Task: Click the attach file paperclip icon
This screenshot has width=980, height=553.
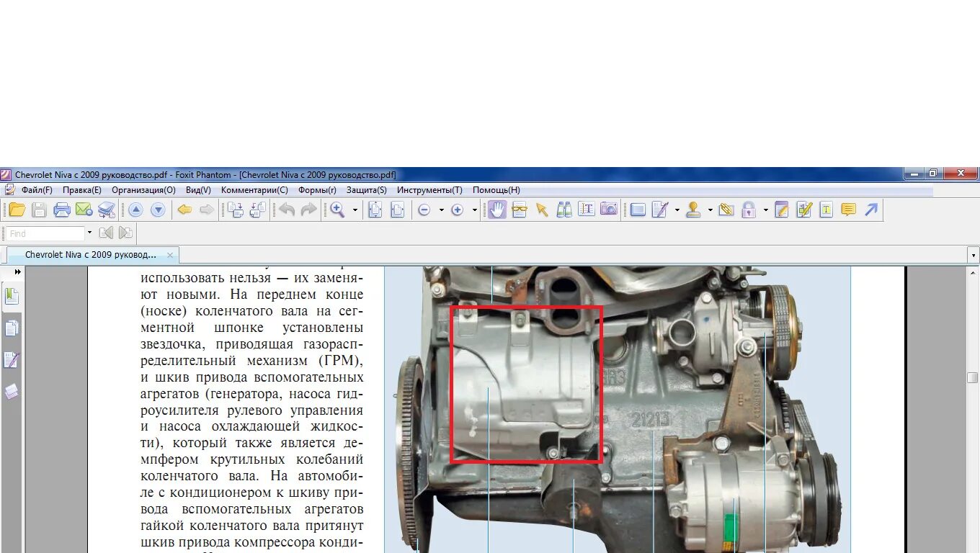Action: (726, 210)
